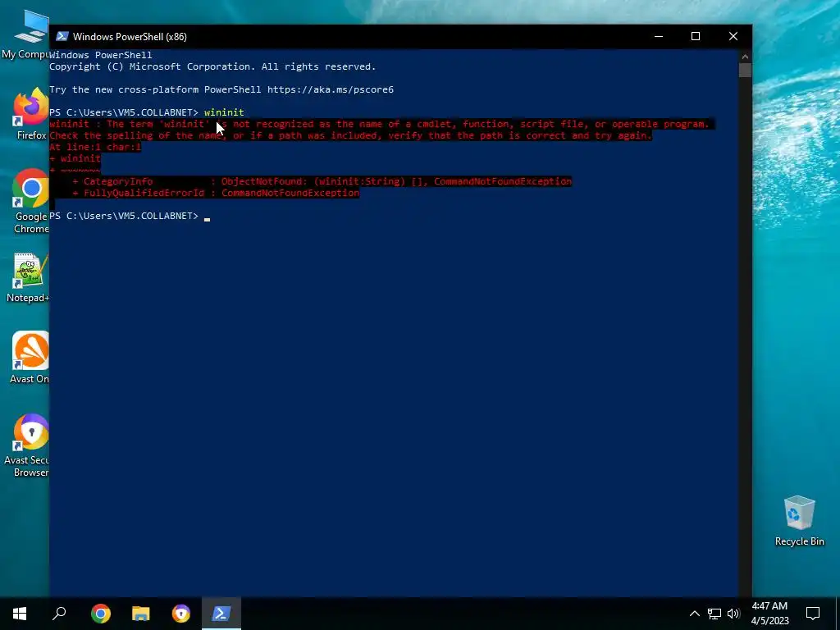Open the Windows Start menu
Screen dimensions: 840x630
[20, 614]
